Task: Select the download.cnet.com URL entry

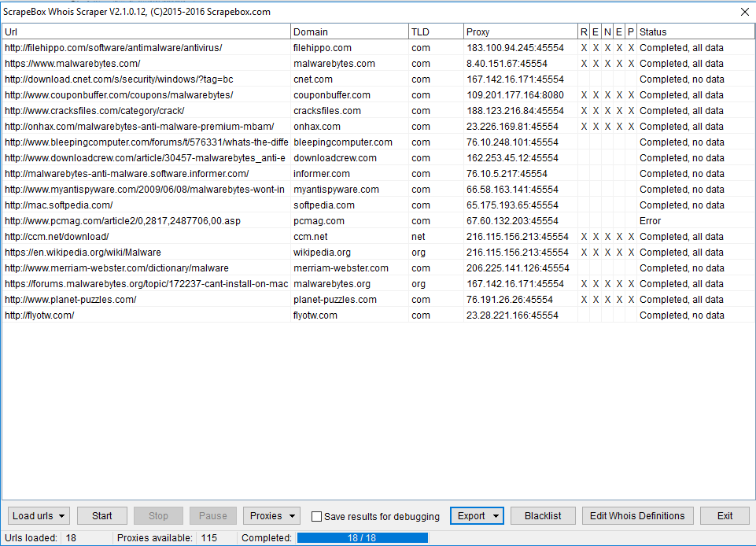Action: tap(119, 79)
